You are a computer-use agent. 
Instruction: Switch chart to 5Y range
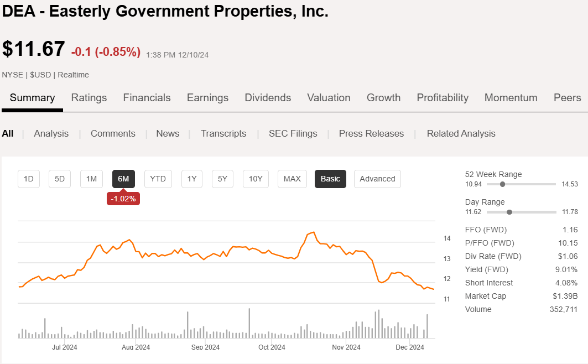pyautogui.click(x=222, y=179)
